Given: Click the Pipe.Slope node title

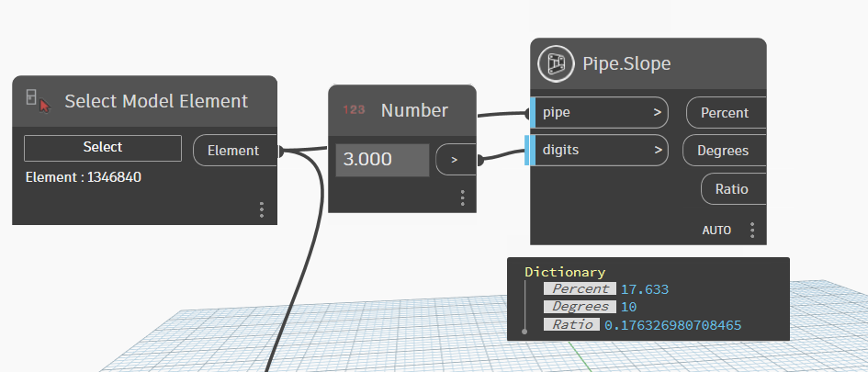Looking at the screenshot, I should 626,64.
